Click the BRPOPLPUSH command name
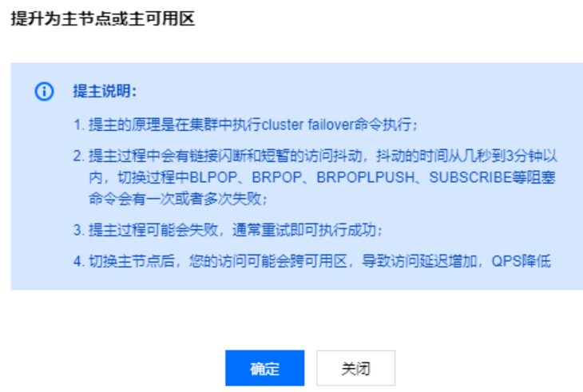Viewport: 583px width, 392px height. [366, 177]
